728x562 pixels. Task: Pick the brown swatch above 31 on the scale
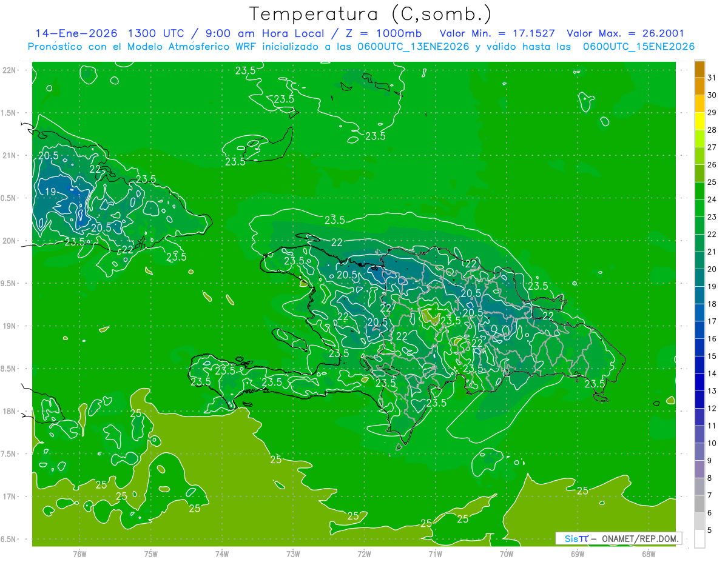[x=699, y=70]
